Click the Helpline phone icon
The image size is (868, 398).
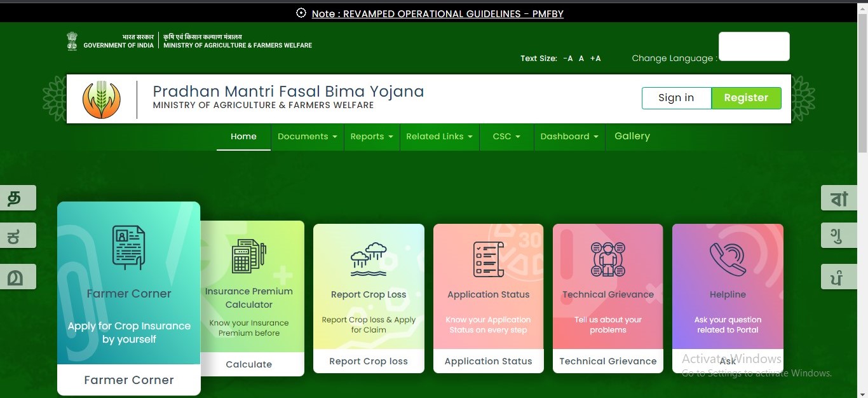[728, 259]
